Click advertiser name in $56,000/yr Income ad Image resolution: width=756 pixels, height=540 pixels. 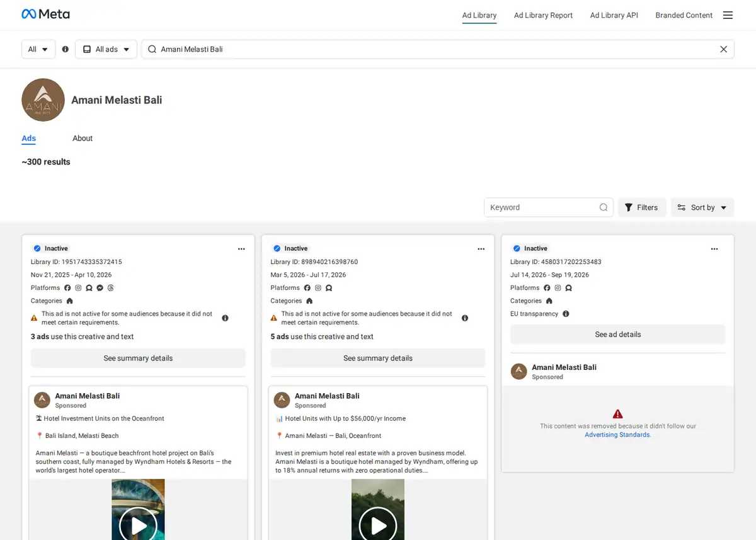[x=327, y=396]
